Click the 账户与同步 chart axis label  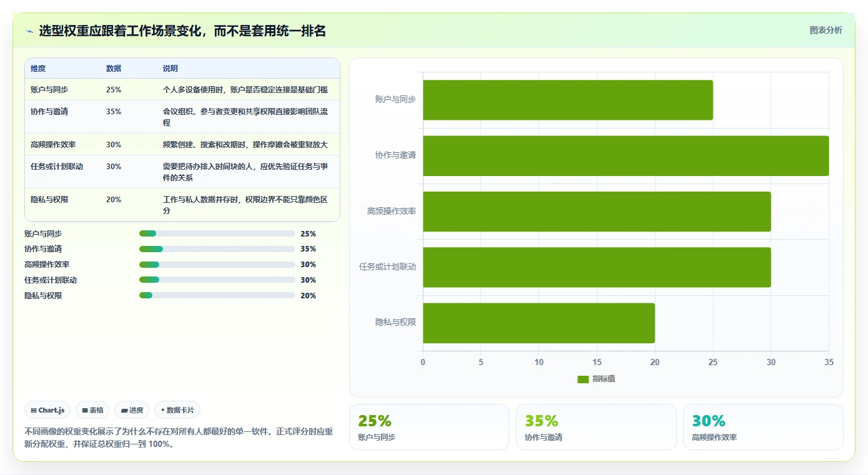tap(395, 99)
